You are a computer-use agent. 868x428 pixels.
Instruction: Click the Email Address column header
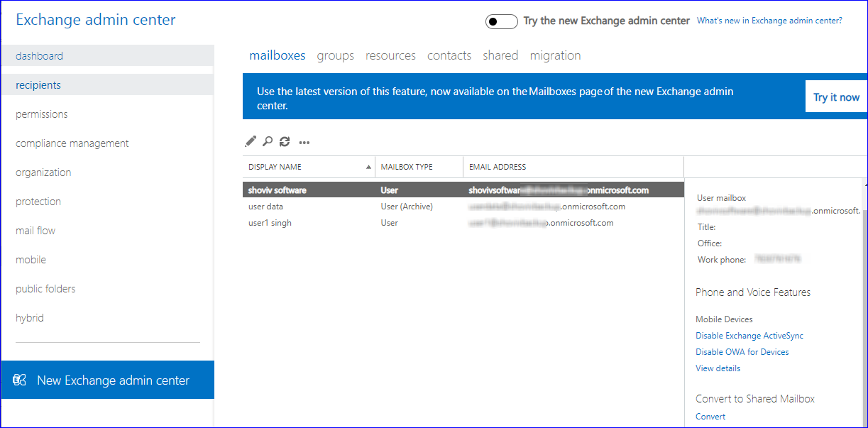(498, 167)
